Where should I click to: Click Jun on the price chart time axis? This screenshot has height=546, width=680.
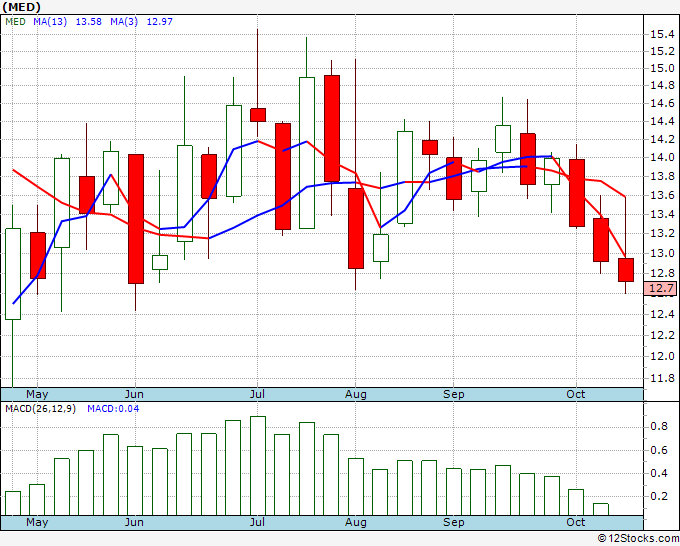coord(134,394)
